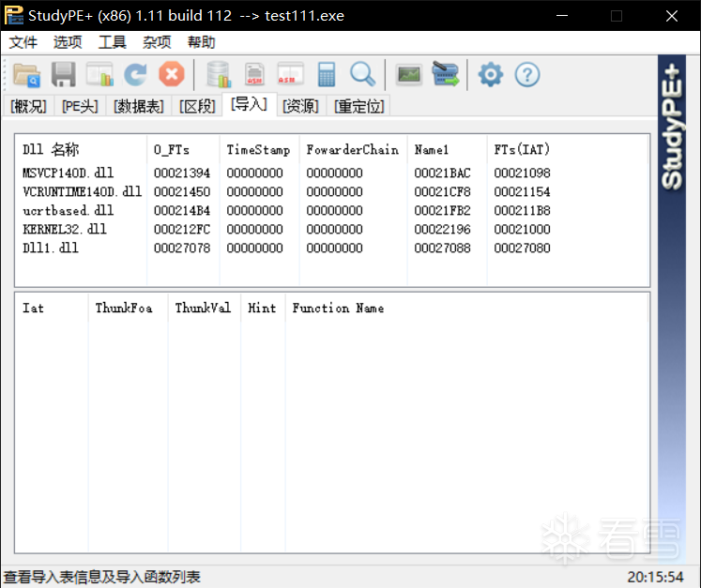
Task: Click the O_FTs column header
Action: coord(183,150)
